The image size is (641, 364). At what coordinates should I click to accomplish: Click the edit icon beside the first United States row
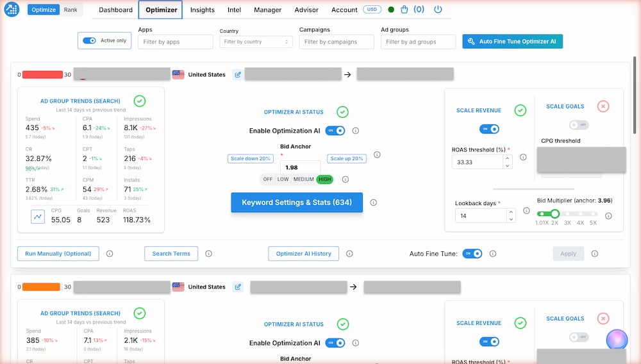click(x=238, y=75)
